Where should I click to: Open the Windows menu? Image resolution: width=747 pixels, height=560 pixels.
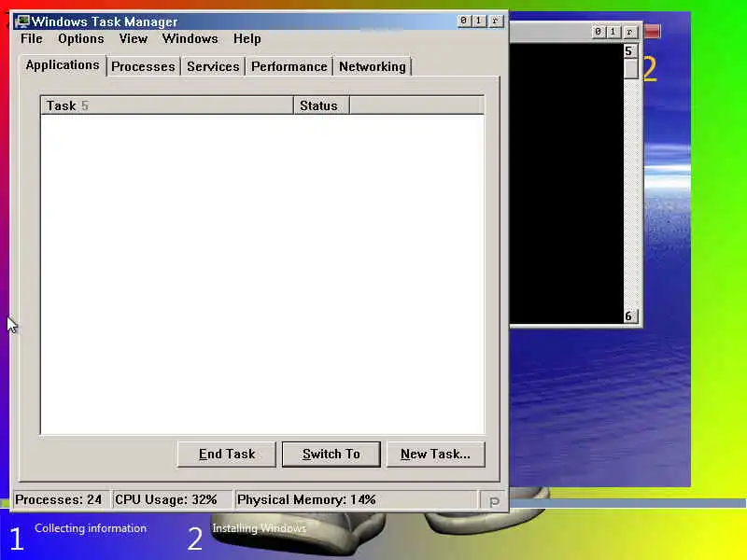tap(190, 38)
